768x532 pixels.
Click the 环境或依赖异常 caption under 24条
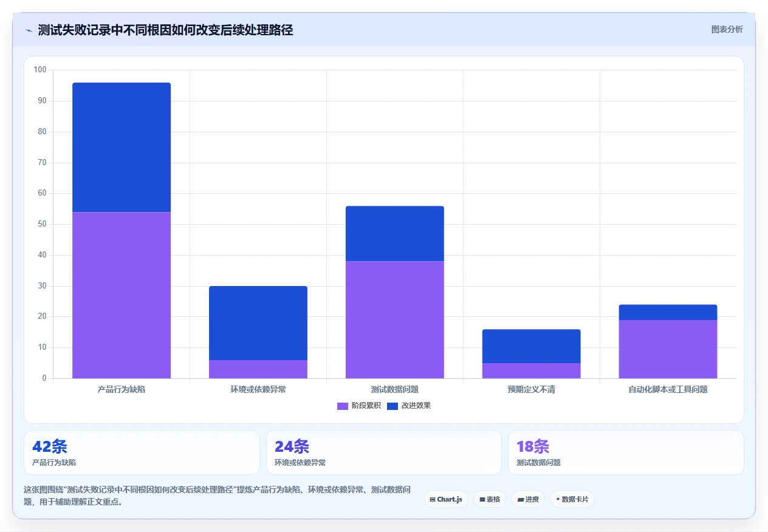pos(300,463)
